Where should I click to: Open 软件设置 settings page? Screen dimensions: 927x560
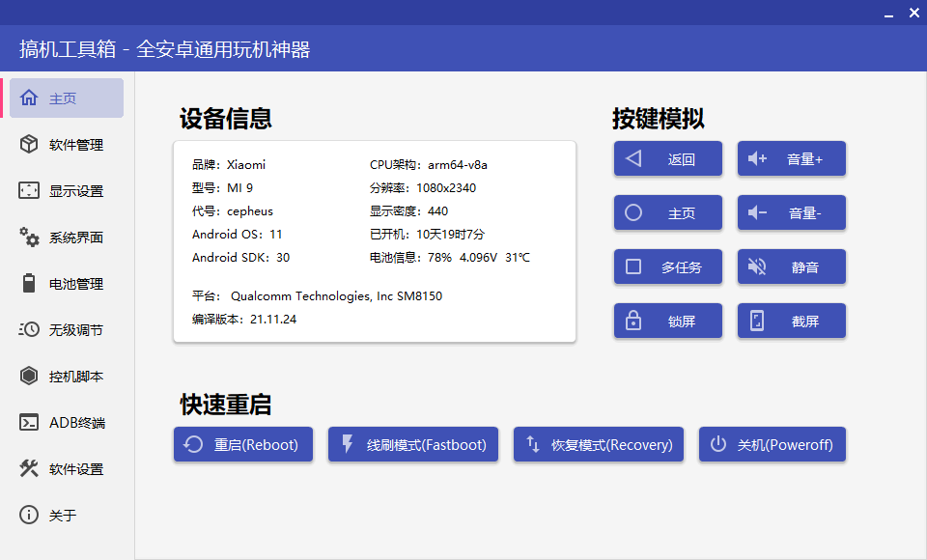(x=63, y=468)
